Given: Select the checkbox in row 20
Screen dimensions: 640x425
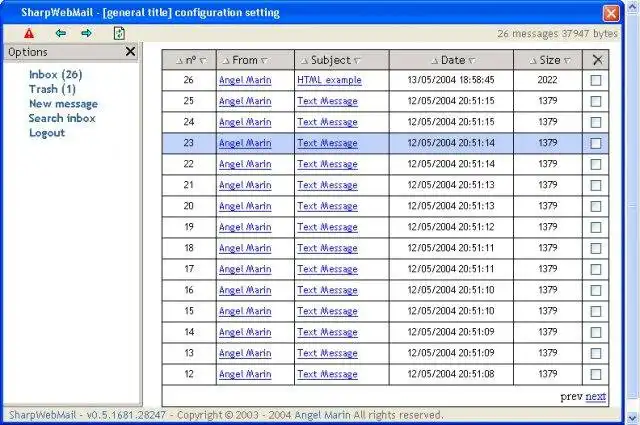Looking at the screenshot, I should click(x=596, y=207).
